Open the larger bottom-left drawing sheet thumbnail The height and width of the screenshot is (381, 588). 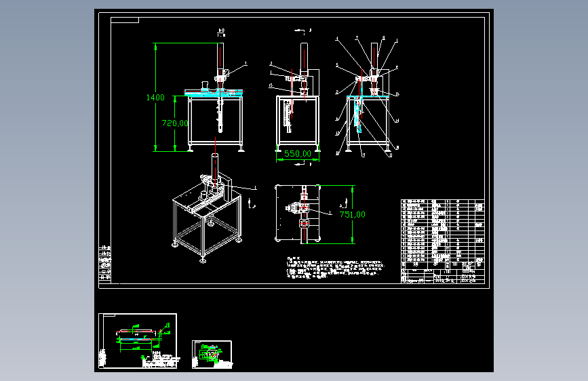click(138, 341)
